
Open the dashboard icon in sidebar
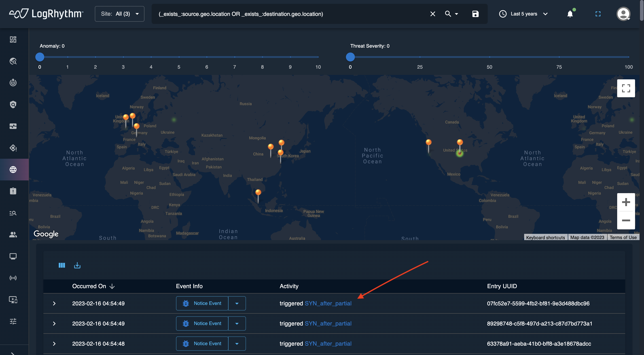[x=13, y=40]
